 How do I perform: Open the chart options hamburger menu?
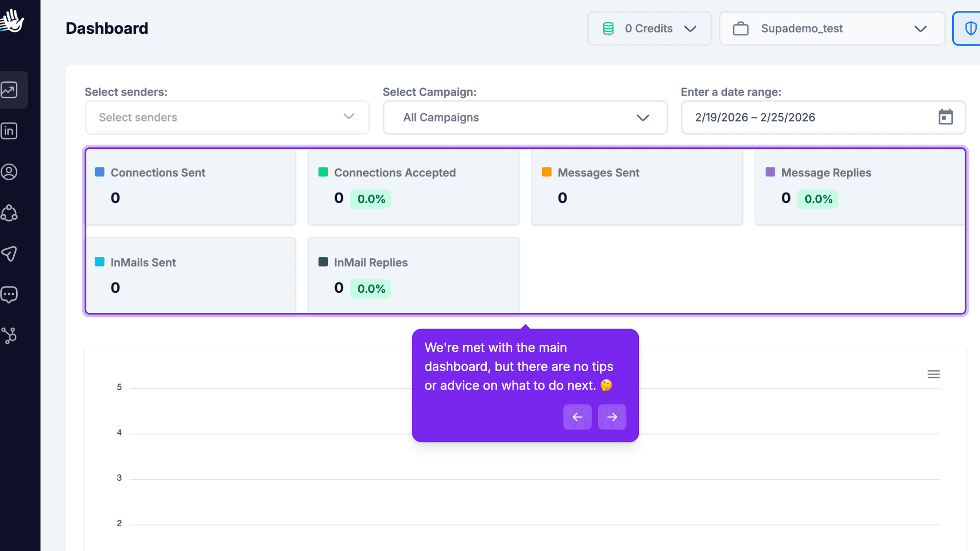pyautogui.click(x=933, y=374)
